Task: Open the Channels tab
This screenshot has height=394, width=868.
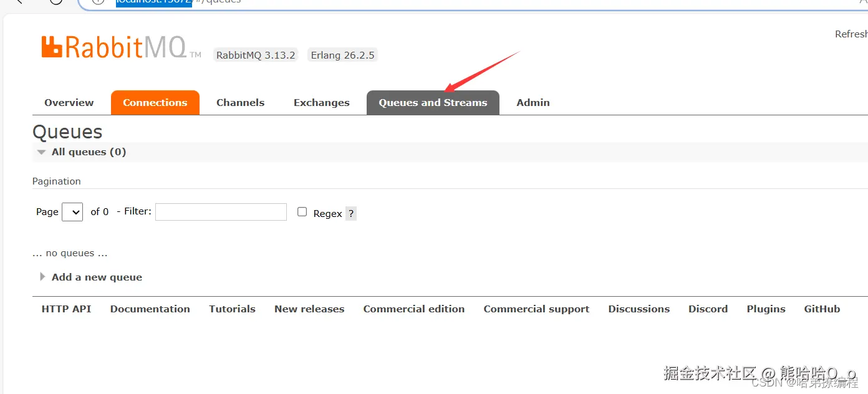Action: point(240,103)
